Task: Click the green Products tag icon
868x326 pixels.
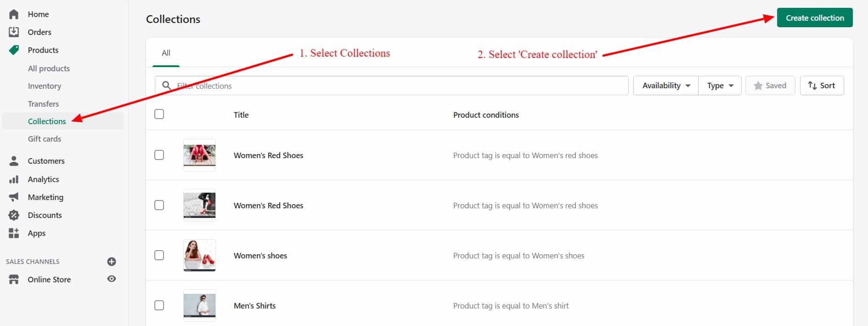Action: [x=14, y=50]
